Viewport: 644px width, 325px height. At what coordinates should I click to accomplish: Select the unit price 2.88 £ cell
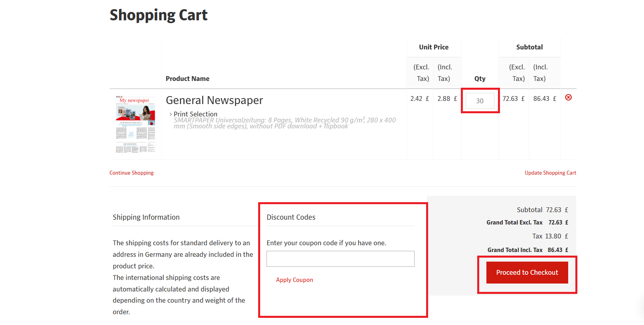447,98
